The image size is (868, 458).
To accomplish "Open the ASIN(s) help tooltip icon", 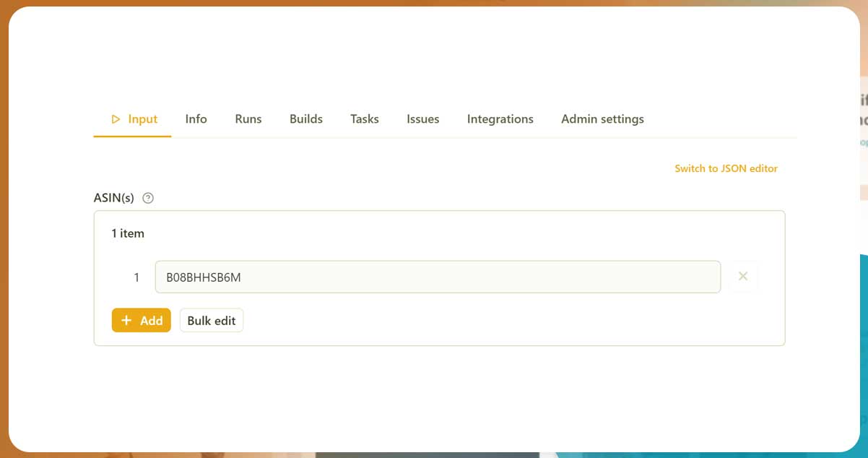I will point(148,197).
